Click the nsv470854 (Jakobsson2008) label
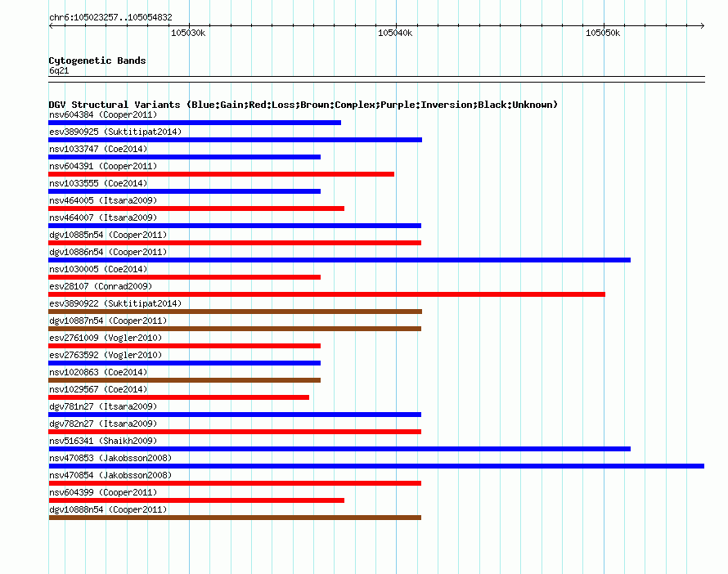The image size is (728, 574). click(110, 475)
